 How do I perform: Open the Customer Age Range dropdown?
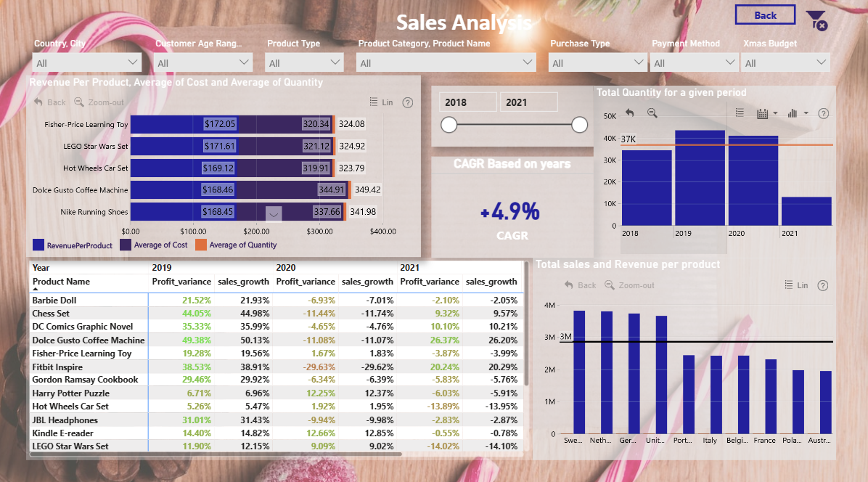tap(203, 63)
